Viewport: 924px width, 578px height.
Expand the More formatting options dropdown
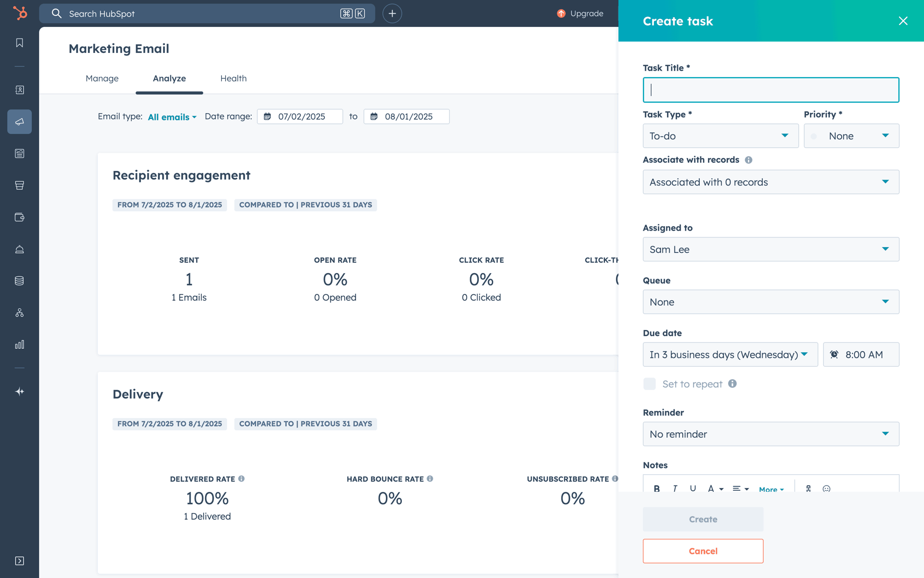pyautogui.click(x=771, y=489)
